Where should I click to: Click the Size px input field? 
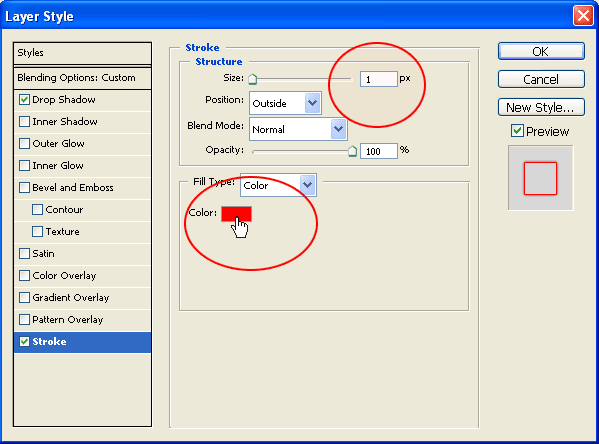point(379,79)
